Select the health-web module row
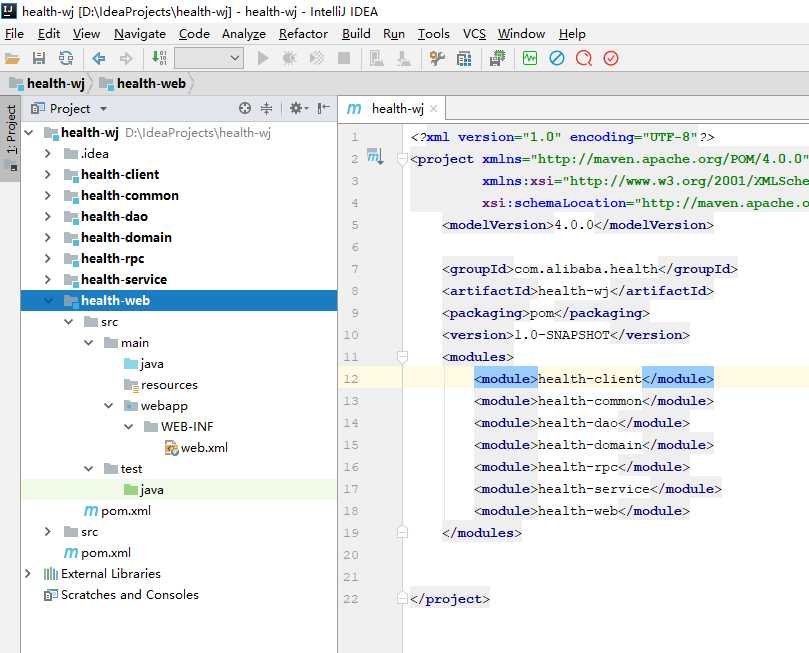Viewport: 809px width, 653px height. click(x=179, y=301)
